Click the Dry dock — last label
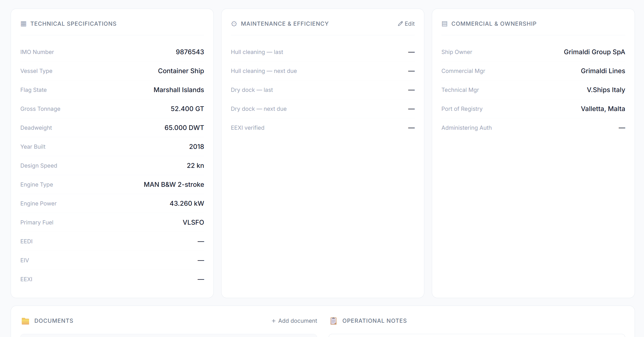Image resolution: width=644 pixels, height=337 pixels. 252,90
